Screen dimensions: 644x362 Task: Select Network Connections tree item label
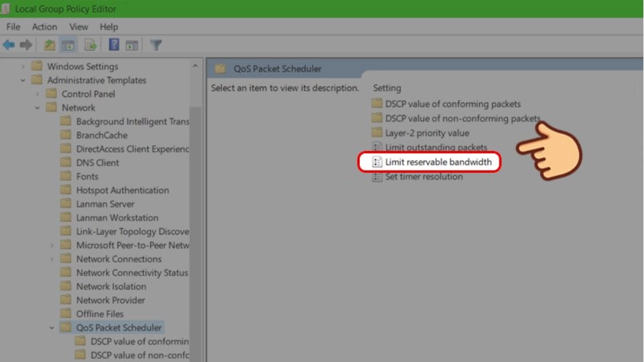(x=119, y=259)
